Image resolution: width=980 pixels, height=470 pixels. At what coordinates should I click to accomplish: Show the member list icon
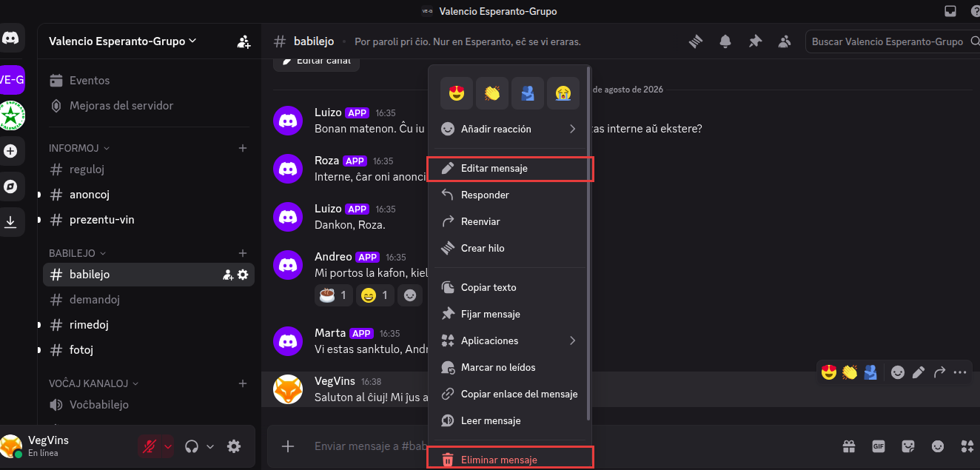pyautogui.click(x=785, y=41)
